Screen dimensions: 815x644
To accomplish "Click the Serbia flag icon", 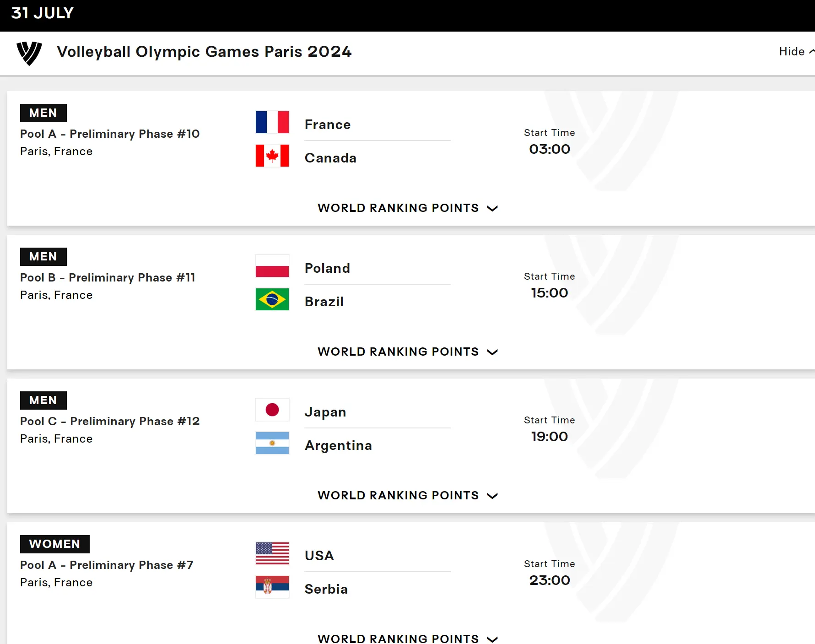I will point(272,587).
